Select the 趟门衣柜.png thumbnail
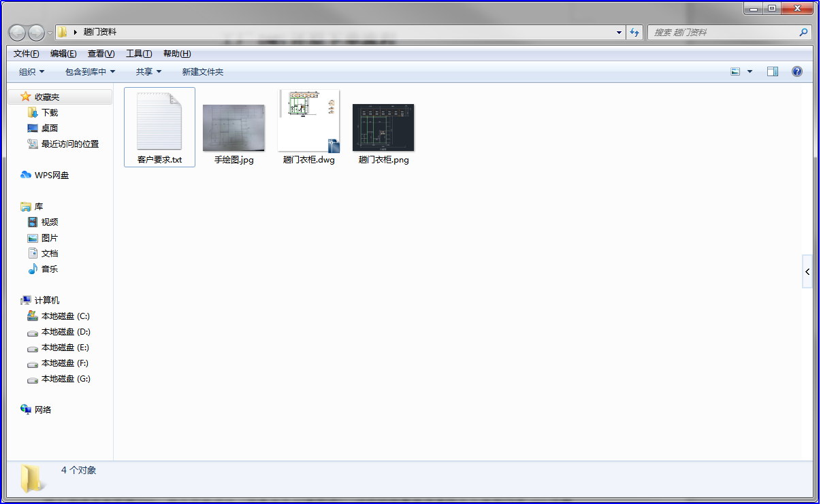The width and height of the screenshot is (821, 504). (383, 128)
